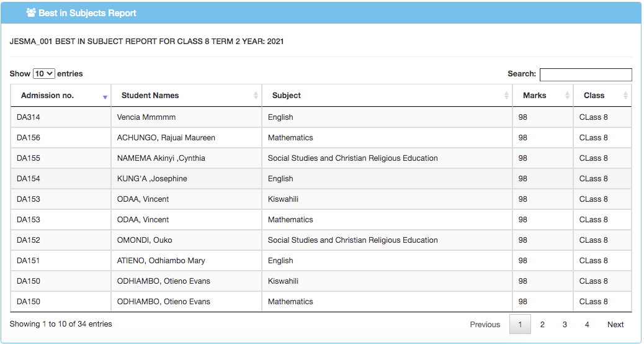Select current page 1 button

click(x=520, y=324)
